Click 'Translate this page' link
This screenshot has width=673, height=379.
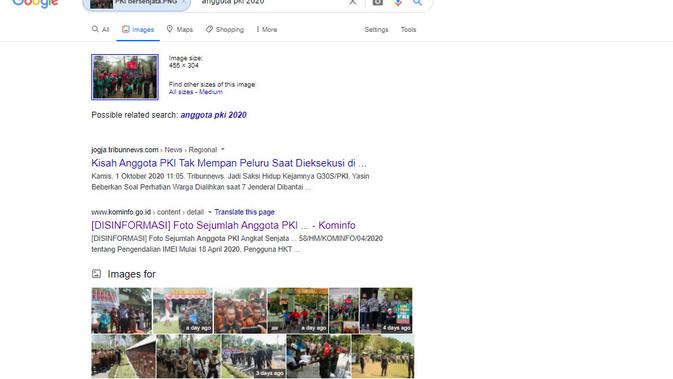click(244, 212)
